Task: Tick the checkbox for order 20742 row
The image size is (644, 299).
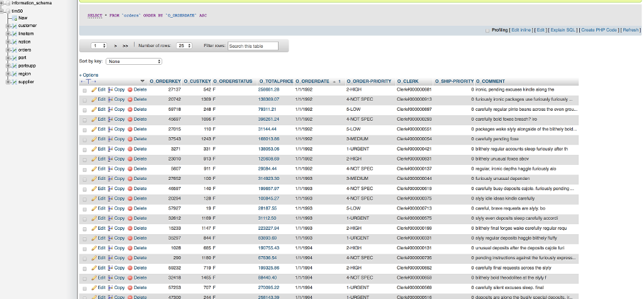Action: coord(85,100)
